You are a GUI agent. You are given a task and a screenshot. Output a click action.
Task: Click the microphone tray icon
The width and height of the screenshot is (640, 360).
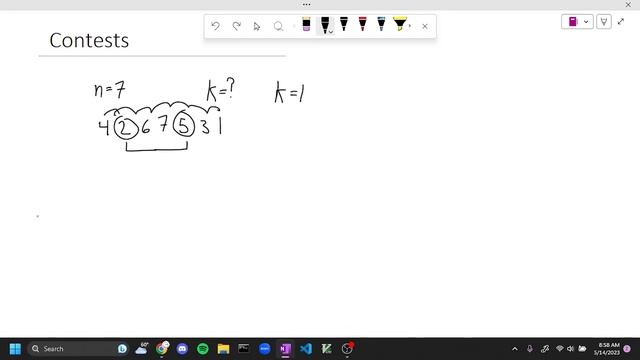click(x=529, y=349)
